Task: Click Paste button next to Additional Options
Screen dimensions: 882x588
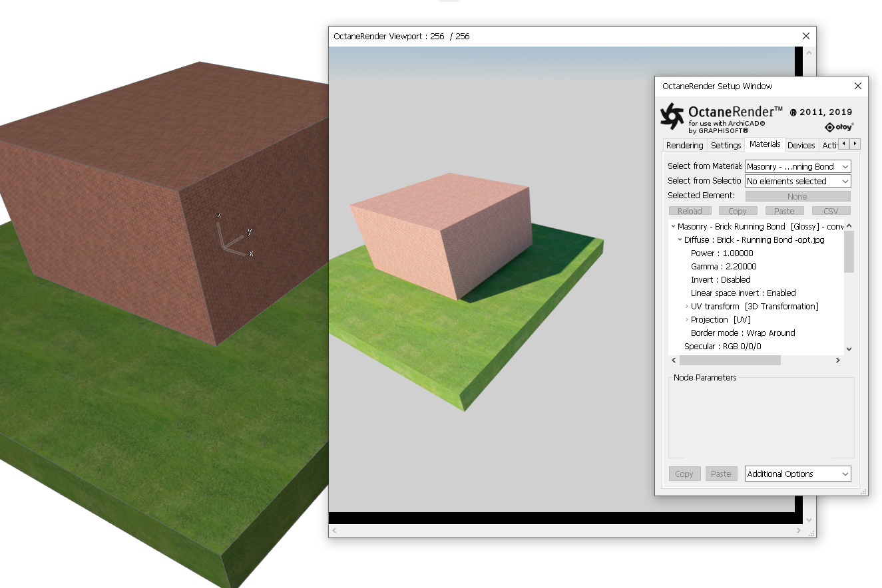Action: [721, 474]
